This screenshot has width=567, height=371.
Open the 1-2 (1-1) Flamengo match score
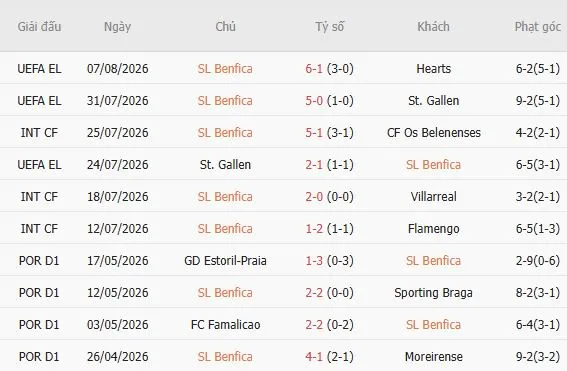[329, 229]
